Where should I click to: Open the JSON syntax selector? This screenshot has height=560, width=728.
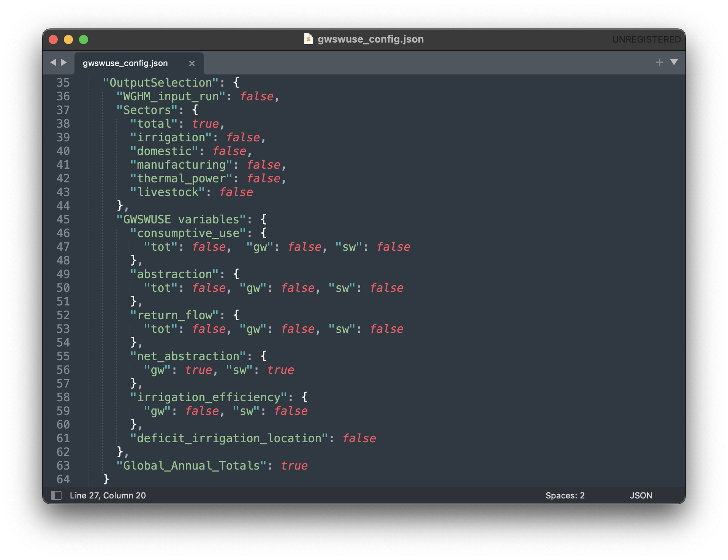pyautogui.click(x=641, y=495)
